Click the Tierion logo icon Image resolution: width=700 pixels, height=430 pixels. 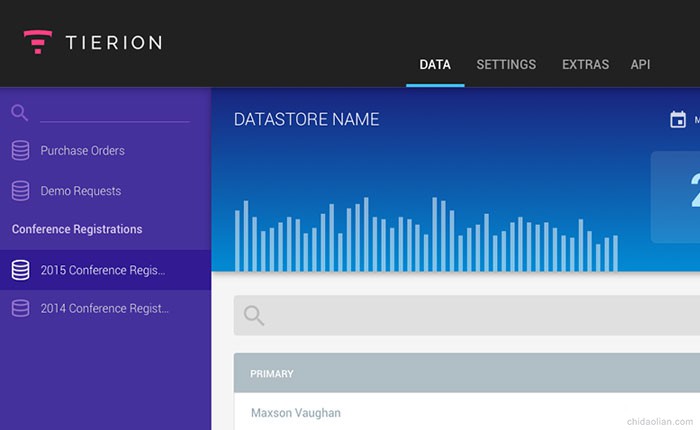(x=38, y=42)
